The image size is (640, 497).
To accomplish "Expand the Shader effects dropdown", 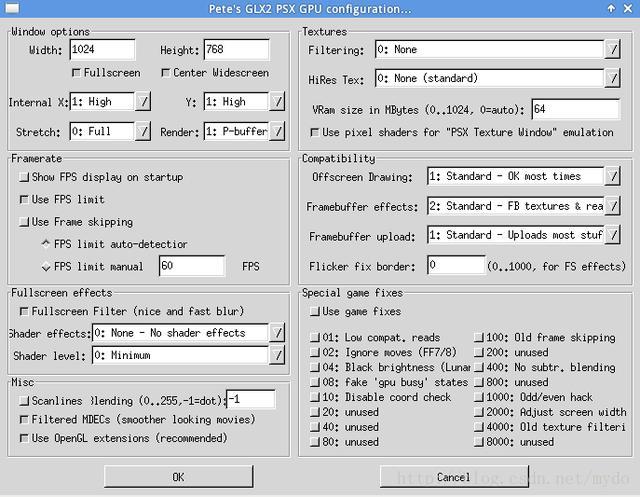I will click(277, 333).
